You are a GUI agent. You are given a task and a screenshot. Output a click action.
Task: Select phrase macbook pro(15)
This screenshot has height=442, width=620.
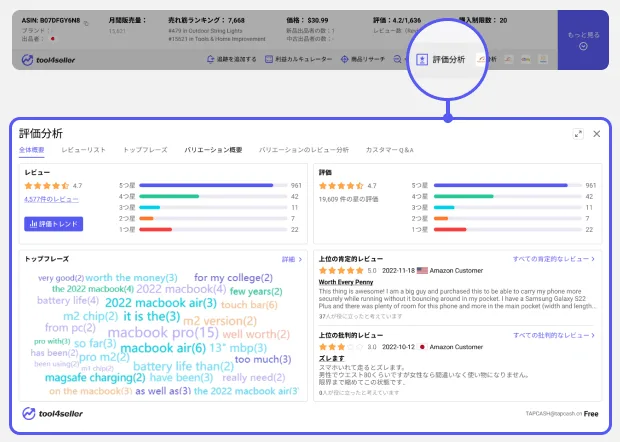tap(163, 332)
